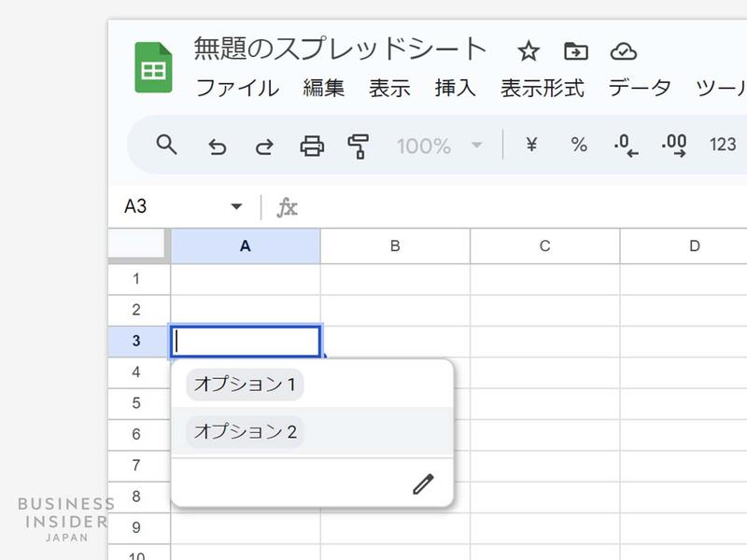Click the active cell A3 editor

click(246, 342)
